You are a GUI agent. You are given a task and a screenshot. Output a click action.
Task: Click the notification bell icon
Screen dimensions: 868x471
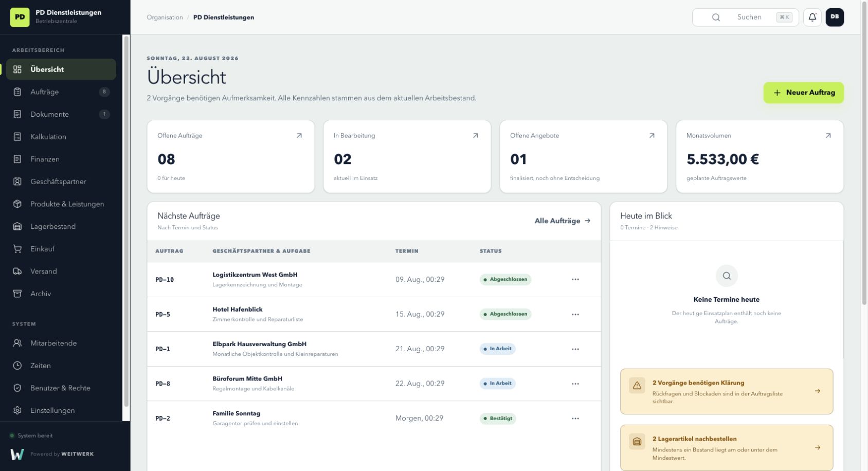[812, 17]
